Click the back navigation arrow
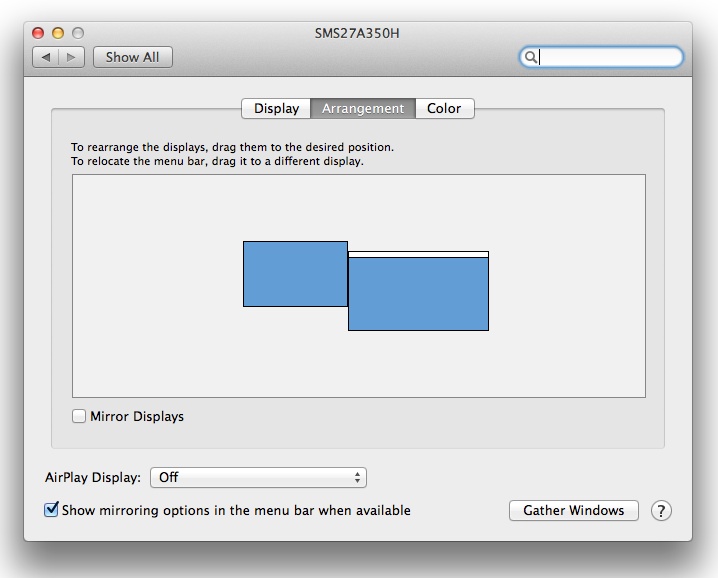Image resolution: width=718 pixels, height=578 pixels. pyautogui.click(x=45, y=58)
